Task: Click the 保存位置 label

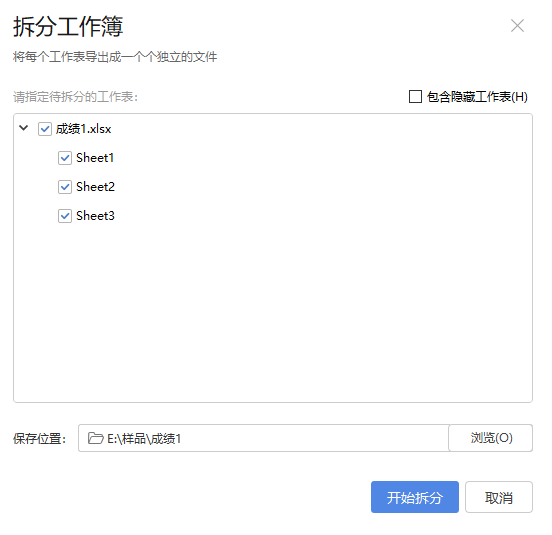Action: (x=39, y=439)
